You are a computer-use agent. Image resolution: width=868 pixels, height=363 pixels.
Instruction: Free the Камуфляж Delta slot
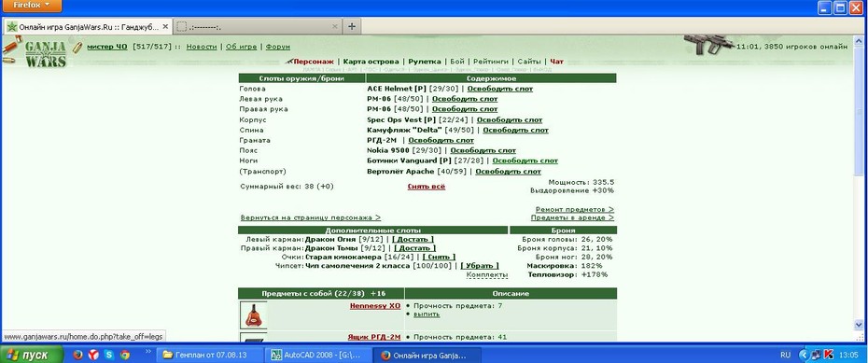pyautogui.click(x=516, y=130)
